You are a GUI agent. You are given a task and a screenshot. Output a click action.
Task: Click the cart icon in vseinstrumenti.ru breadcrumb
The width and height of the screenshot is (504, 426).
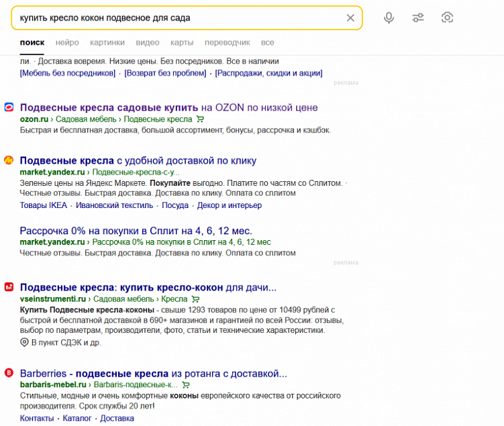pyautogui.click(x=195, y=299)
